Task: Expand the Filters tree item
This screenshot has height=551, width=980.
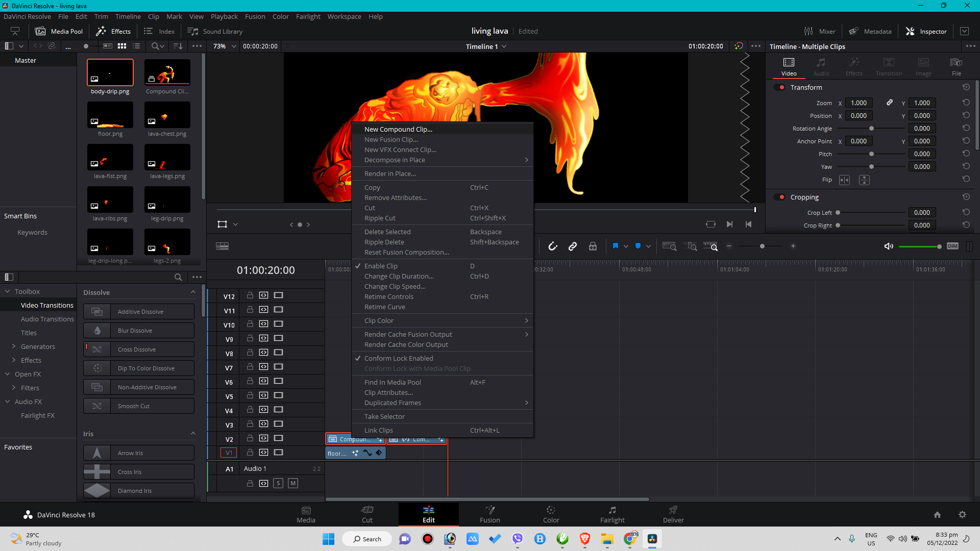Action: [x=14, y=388]
